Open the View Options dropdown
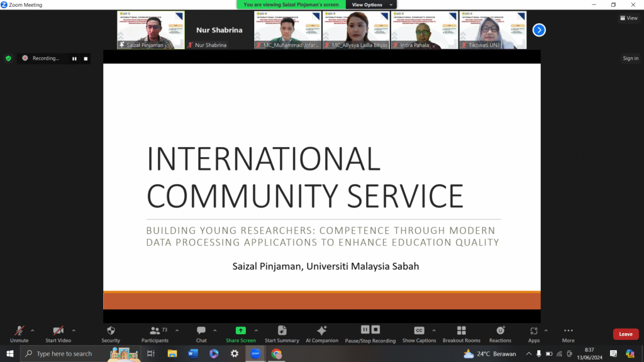The image size is (644, 362). (x=372, y=4)
